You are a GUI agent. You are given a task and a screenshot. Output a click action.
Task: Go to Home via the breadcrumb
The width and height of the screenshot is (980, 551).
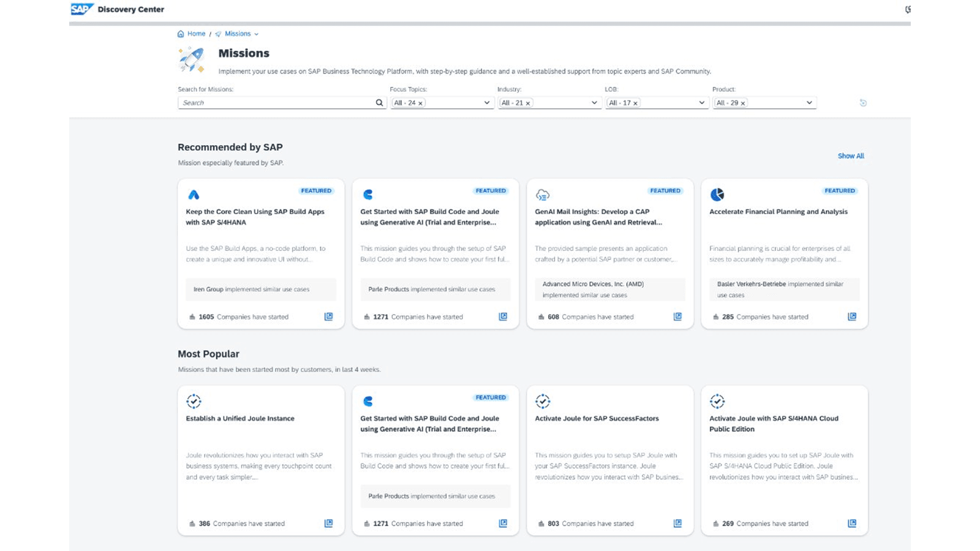(196, 34)
